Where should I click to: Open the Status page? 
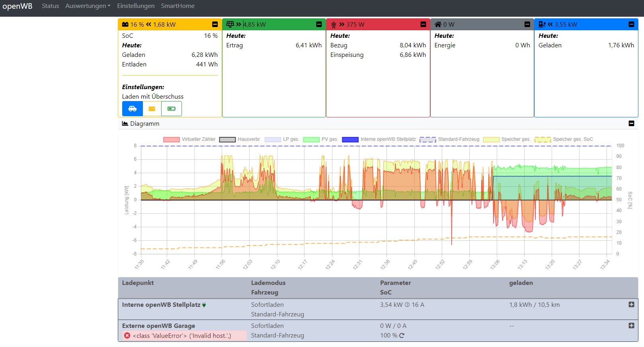[x=50, y=6]
